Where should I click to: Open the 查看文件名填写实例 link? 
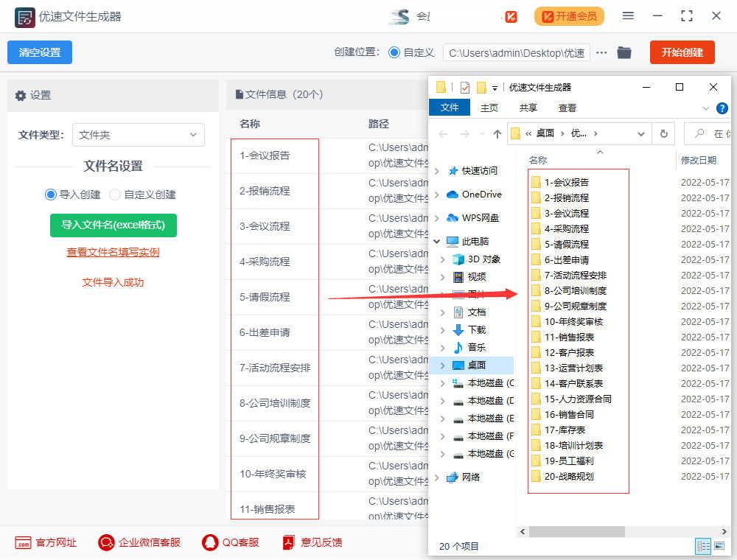click(x=113, y=252)
